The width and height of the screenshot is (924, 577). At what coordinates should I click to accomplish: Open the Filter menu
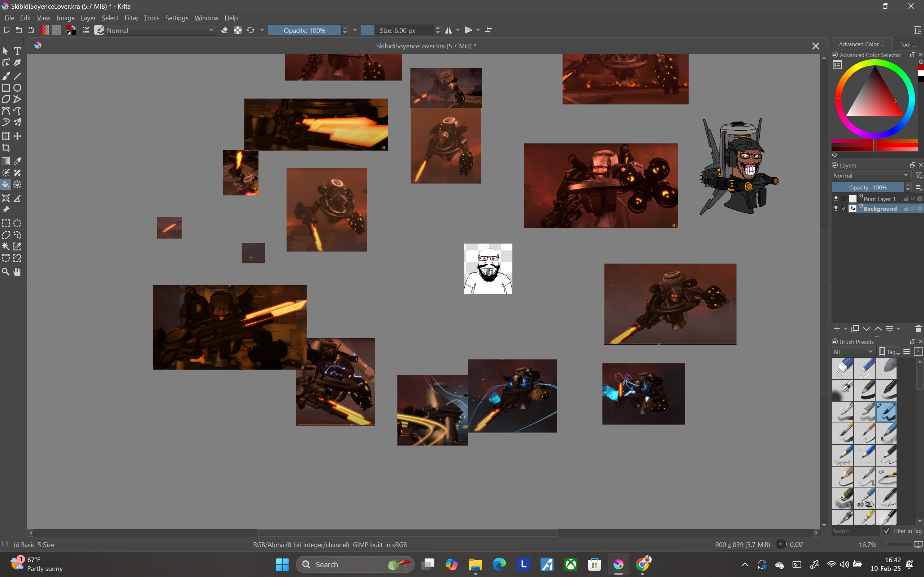tap(131, 18)
